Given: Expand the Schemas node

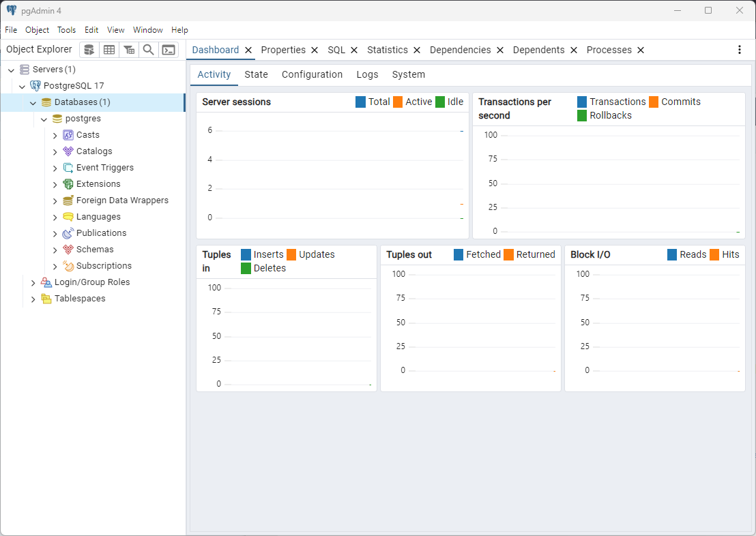Looking at the screenshot, I should (55, 250).
